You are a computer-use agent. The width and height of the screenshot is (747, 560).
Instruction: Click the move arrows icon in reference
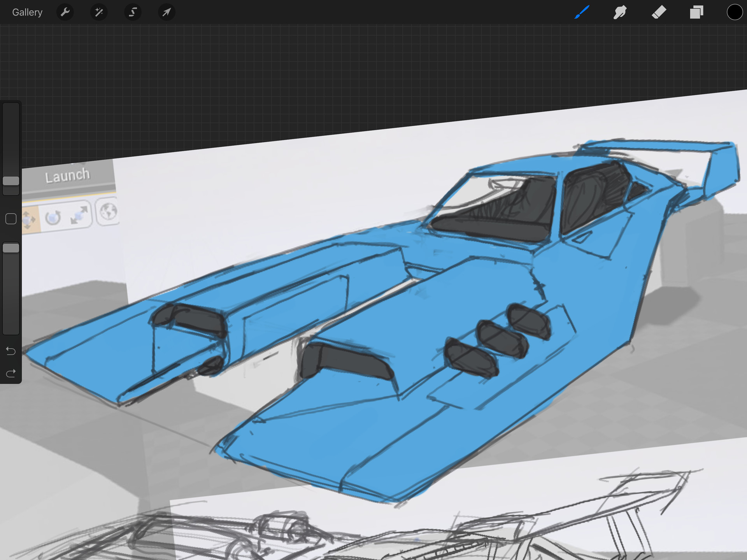[x=29, y=220]
